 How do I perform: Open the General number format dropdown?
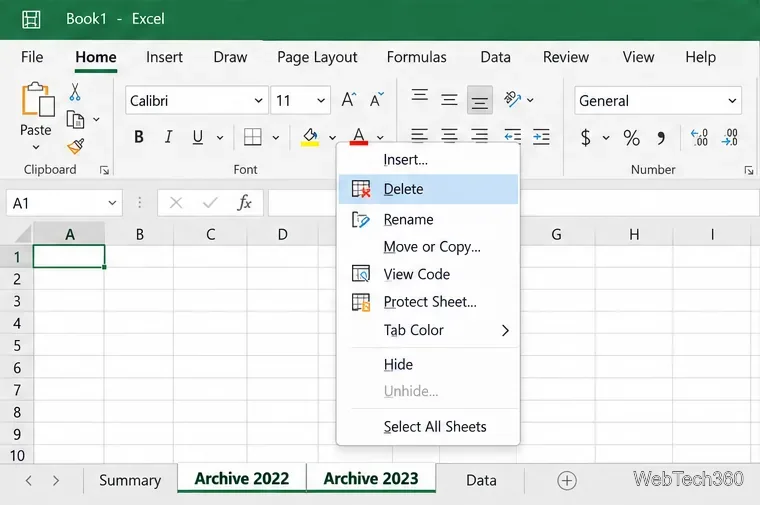732,100
